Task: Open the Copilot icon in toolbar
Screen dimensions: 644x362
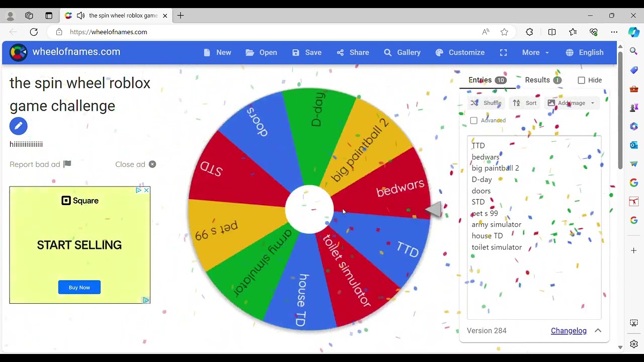Action: click(634, 32)
